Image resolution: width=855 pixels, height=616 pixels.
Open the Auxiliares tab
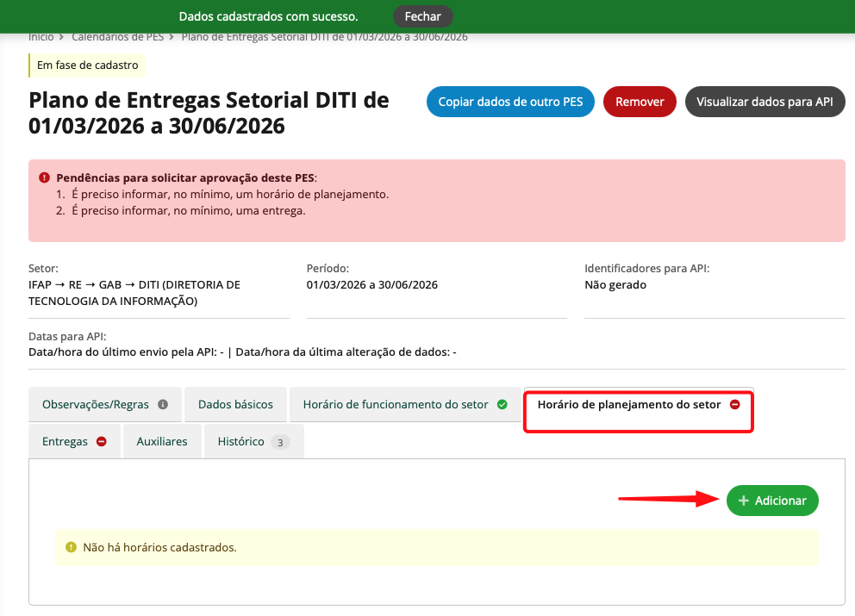(162, 442)
